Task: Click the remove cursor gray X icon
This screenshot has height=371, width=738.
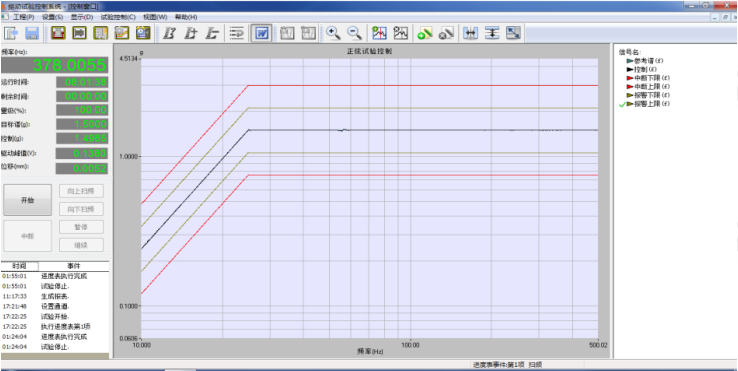Action: click(446, 33)
